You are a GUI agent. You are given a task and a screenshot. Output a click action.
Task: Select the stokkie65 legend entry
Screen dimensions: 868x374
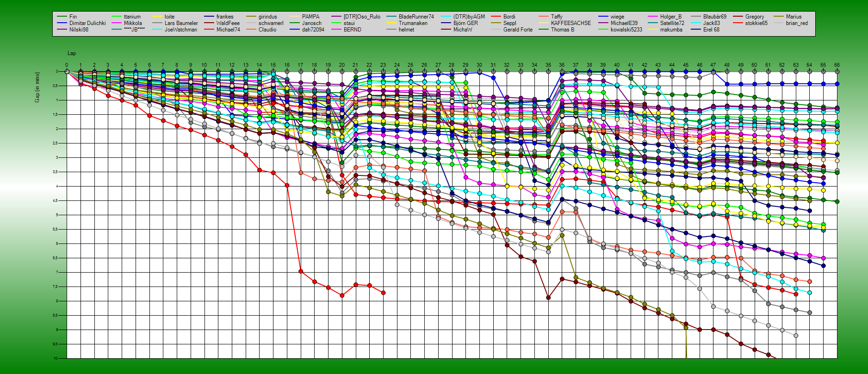(x=756, y=23)
